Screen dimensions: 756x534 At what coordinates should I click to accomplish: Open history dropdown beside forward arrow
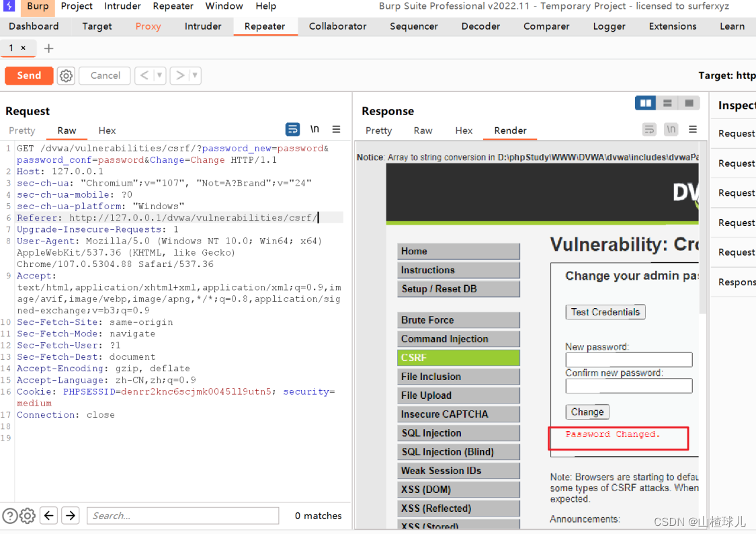(x=195, y=76)
